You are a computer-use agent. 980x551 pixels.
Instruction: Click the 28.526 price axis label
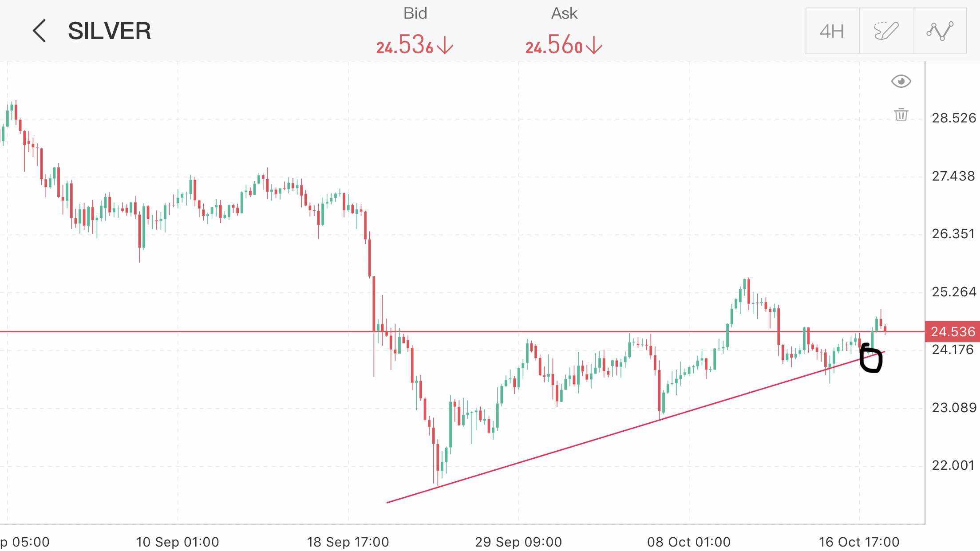(x=954, y=118)
